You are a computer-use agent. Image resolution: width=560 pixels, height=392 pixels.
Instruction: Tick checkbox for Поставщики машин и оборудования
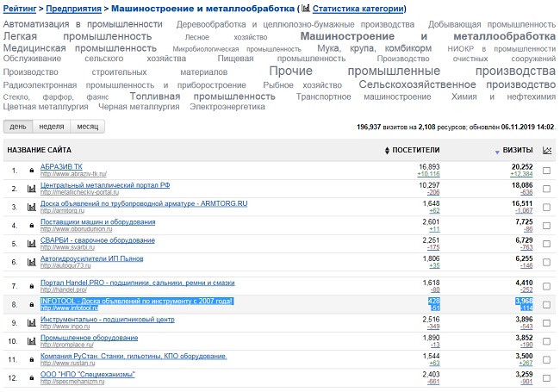tap(546, 226)
